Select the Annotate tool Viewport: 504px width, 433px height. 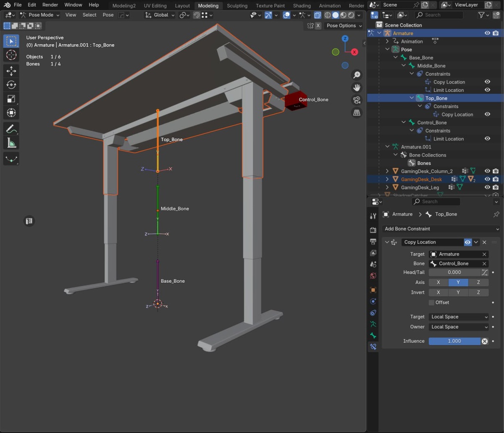[x=11, y=129]
